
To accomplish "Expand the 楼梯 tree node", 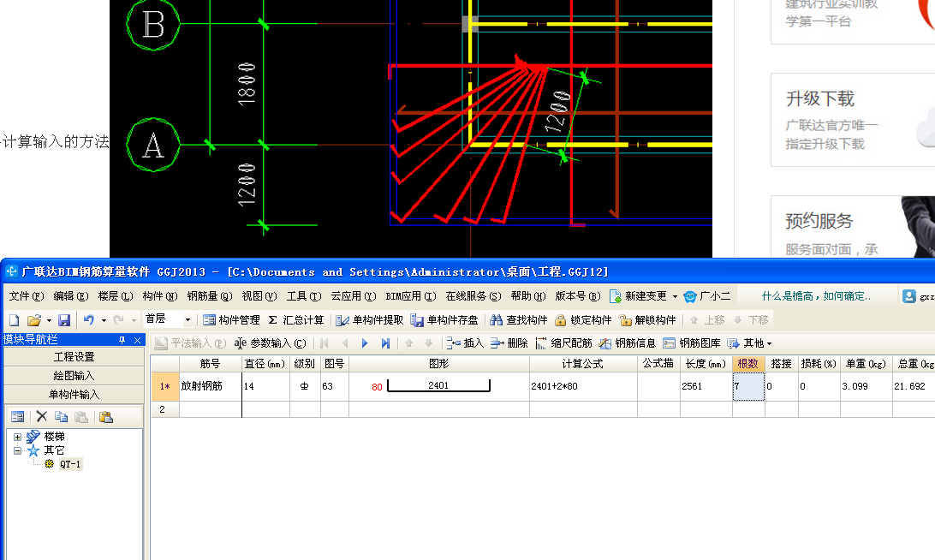I will click(17, 438).
